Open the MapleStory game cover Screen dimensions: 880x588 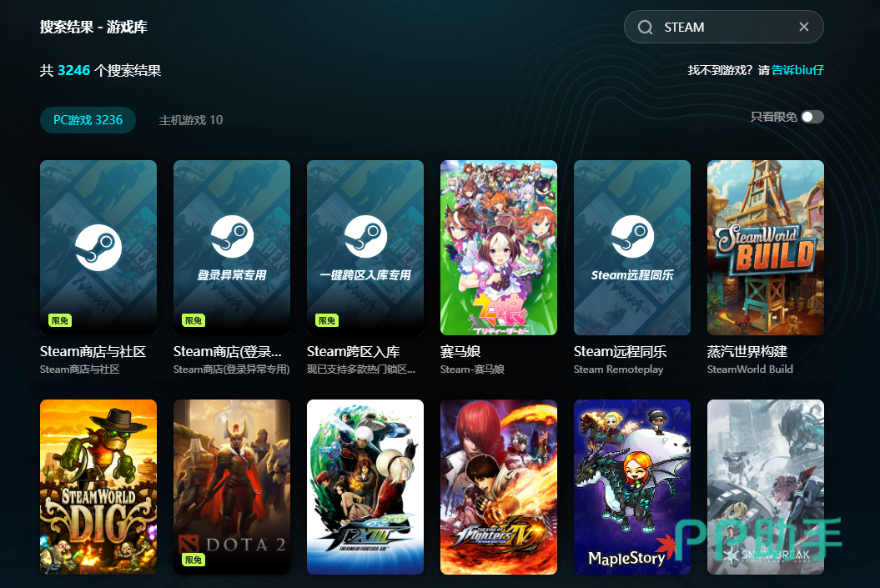click(631, 487)
